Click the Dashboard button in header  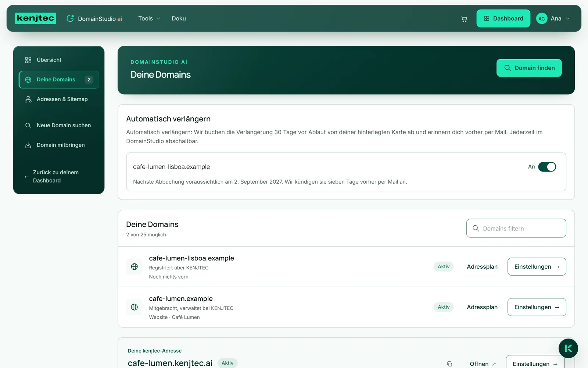[x=503, y=18]
